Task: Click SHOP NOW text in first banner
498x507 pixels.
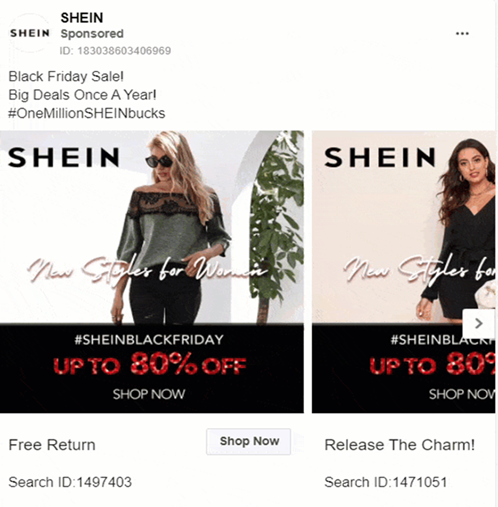Action: [x=149, y=394]
